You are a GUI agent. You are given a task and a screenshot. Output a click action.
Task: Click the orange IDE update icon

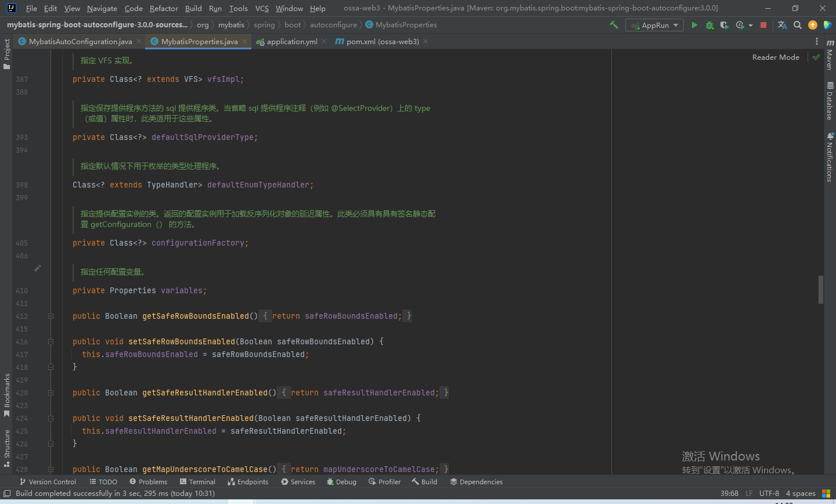(813, 25)
